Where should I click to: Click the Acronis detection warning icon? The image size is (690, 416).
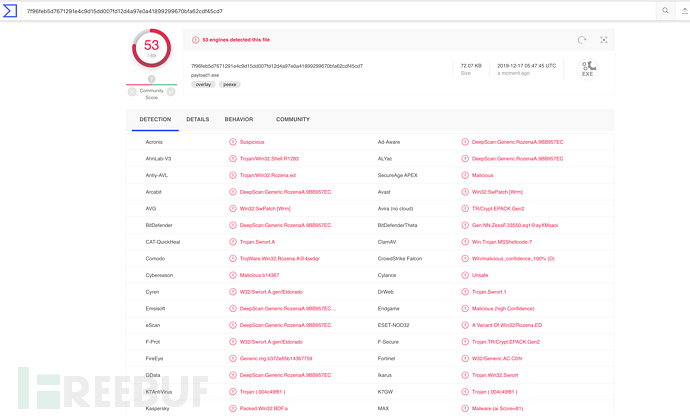point(233,142)
